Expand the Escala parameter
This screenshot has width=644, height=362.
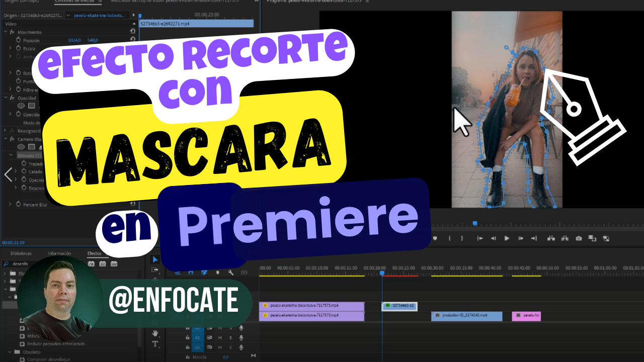click(11, 48)
